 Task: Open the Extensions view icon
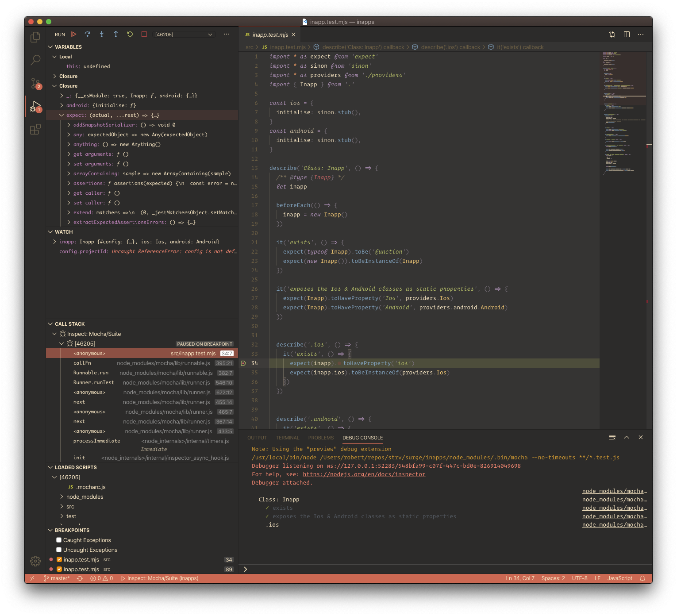35,129
